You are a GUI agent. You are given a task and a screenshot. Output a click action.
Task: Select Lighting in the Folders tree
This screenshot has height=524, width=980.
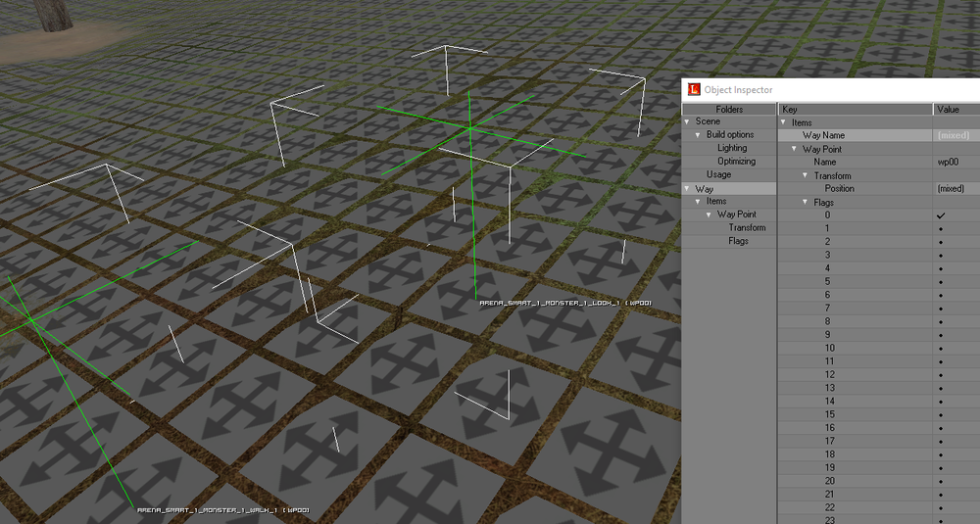[732, 148]
